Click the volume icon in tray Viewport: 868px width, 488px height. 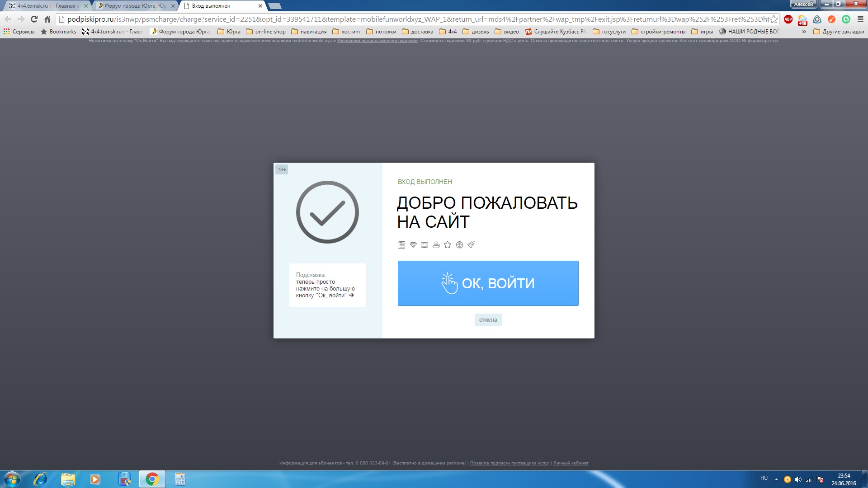(x=798, y=479)
